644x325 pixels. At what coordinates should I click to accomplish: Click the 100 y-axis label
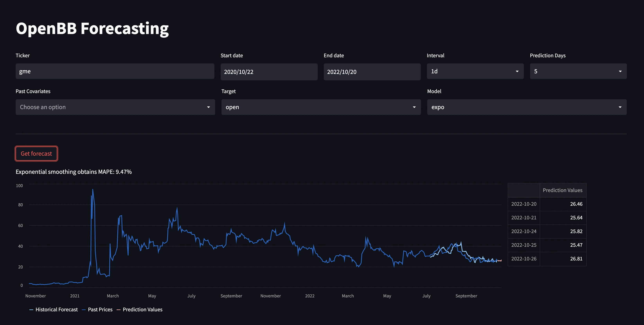[19, 186]
